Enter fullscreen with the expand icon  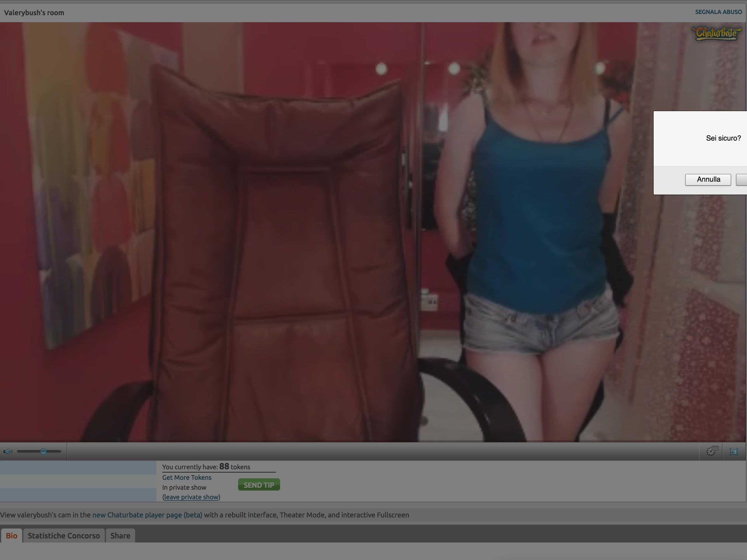(734, 451)
